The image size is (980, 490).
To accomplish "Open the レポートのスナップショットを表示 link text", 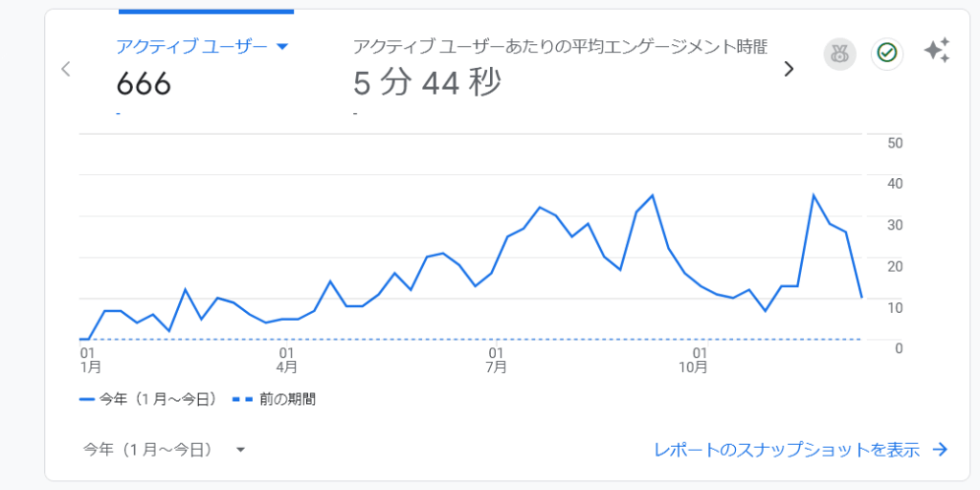I will pyautogui.click(x=787, y=450).
